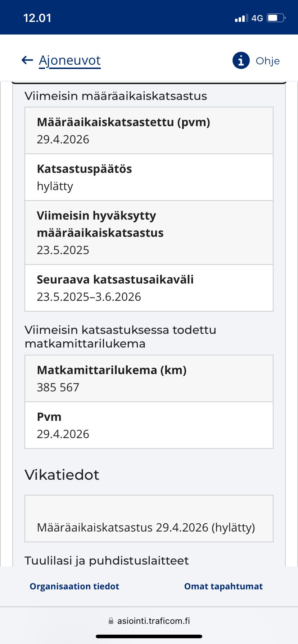Image resolution: width=298 pixels, height=644 pixels.
Task: Select the Katsastuspäätös hylätty row
Action: (x=149, y=177)
